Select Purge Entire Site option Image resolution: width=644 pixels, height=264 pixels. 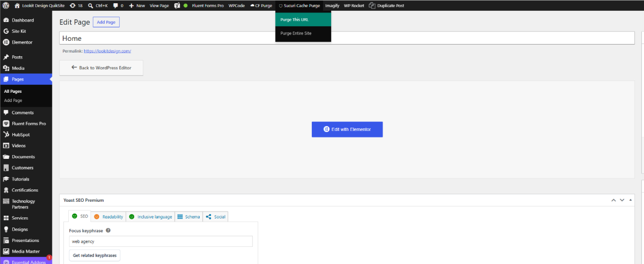pyautogui.click(x=303, y=33)
